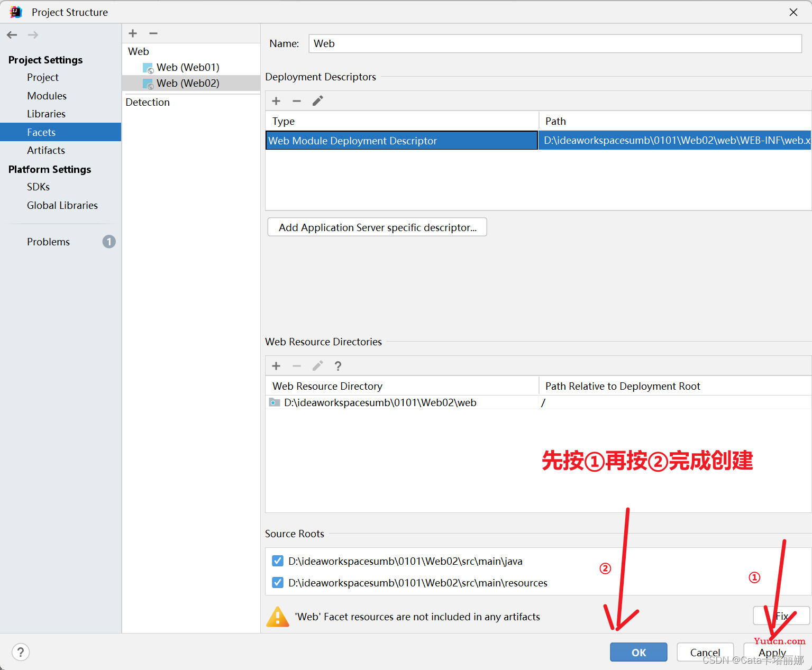Click the '/' relative path cell
The width and height of the screenshot is (812, 670).
point(675,402)
